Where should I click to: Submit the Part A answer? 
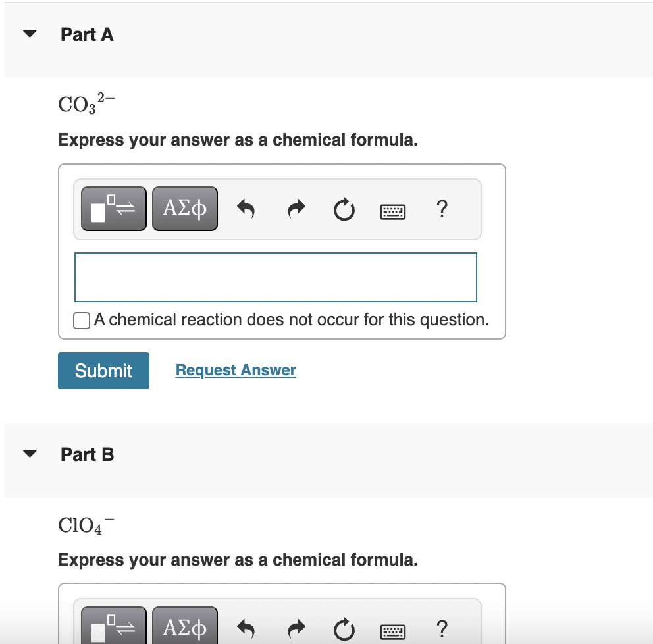click(x=103, y=370)
